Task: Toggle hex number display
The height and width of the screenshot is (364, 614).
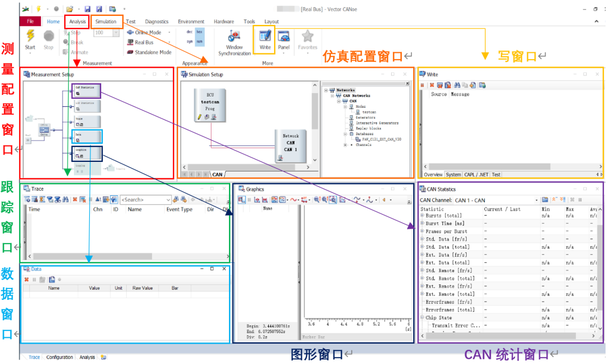Action: pos(200,32)
